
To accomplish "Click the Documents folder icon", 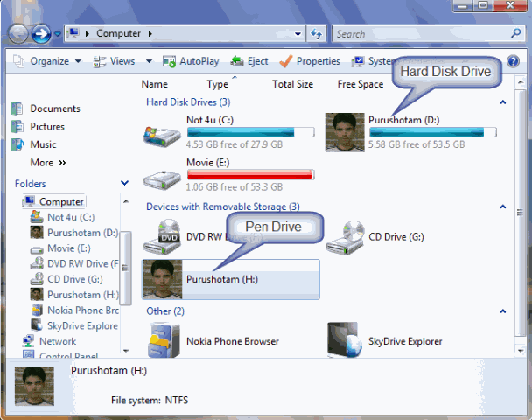I will [17, 108].
